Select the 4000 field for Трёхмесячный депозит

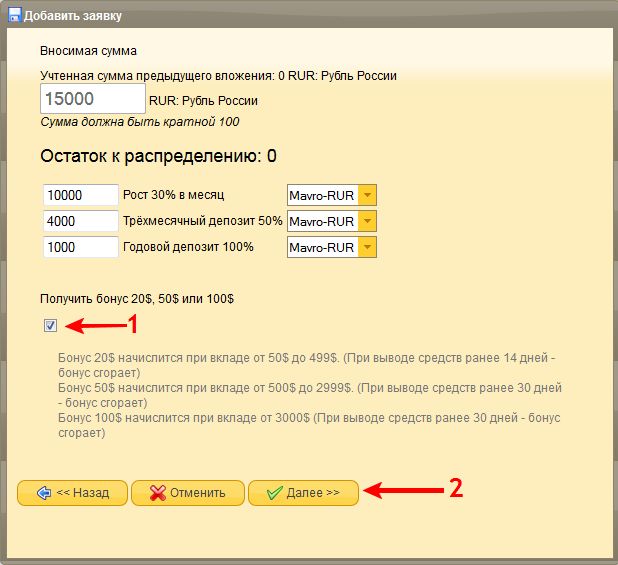pos(81,221)
